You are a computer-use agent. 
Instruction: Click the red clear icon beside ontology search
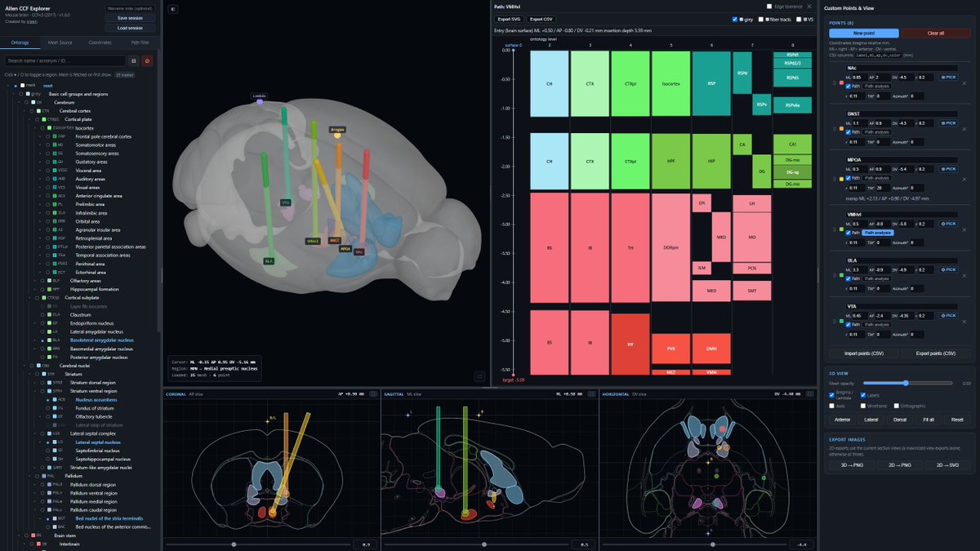click(x=148, y=60)
